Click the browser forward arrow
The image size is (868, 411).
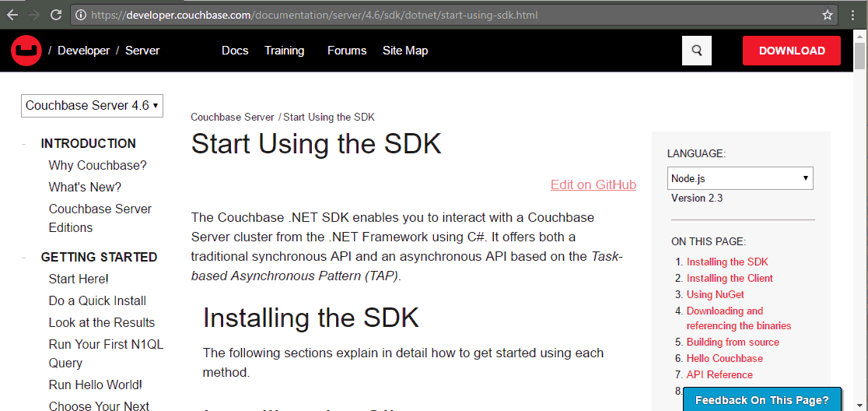(33, 16)
